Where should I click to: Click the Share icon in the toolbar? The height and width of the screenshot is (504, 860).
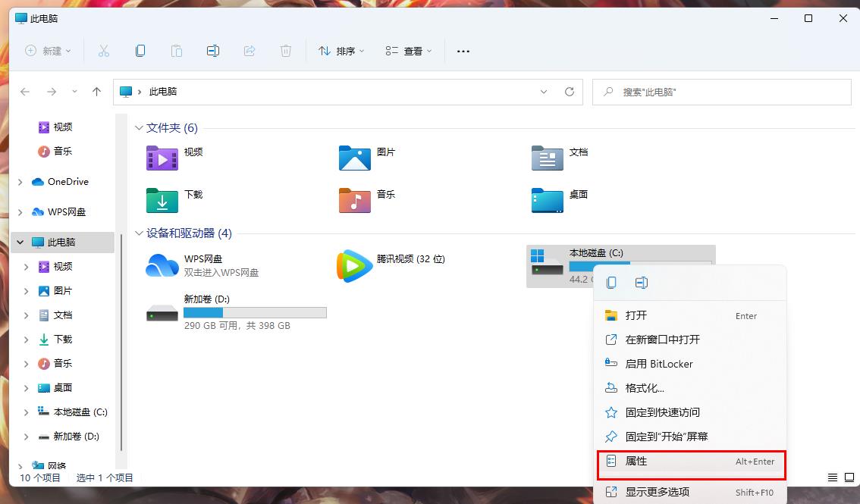pyautogui.click(x=250, y=51)
